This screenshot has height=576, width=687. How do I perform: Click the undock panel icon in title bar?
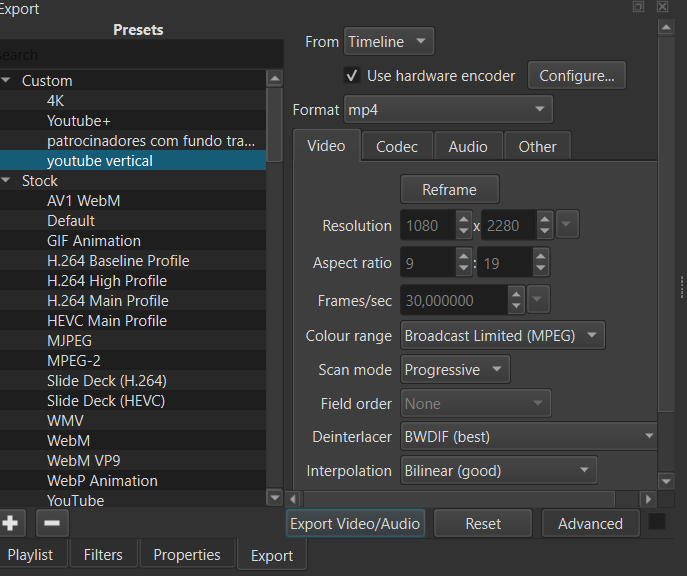[638, 7]
